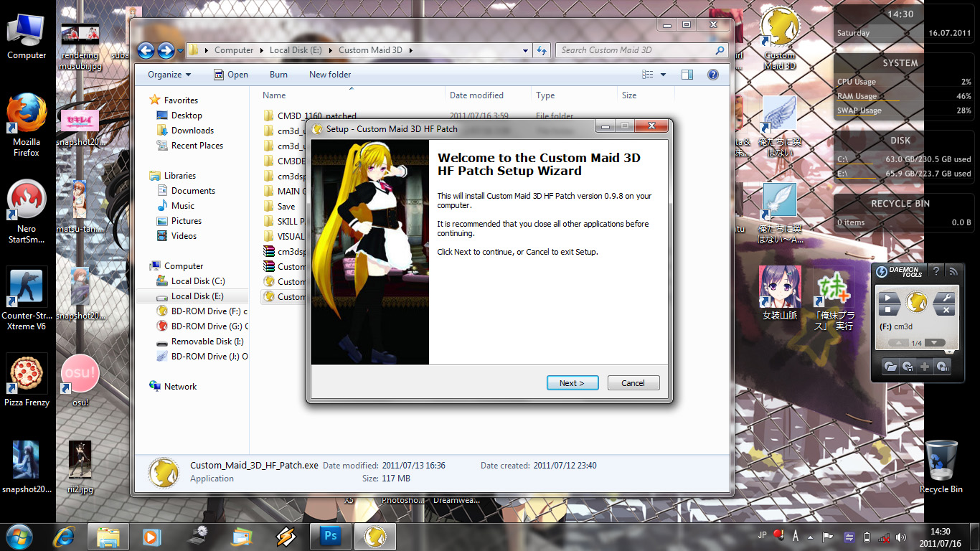980x551 pixels.
Task: Click the volume speaker tray icon
Action: click(x=903, y=536)
